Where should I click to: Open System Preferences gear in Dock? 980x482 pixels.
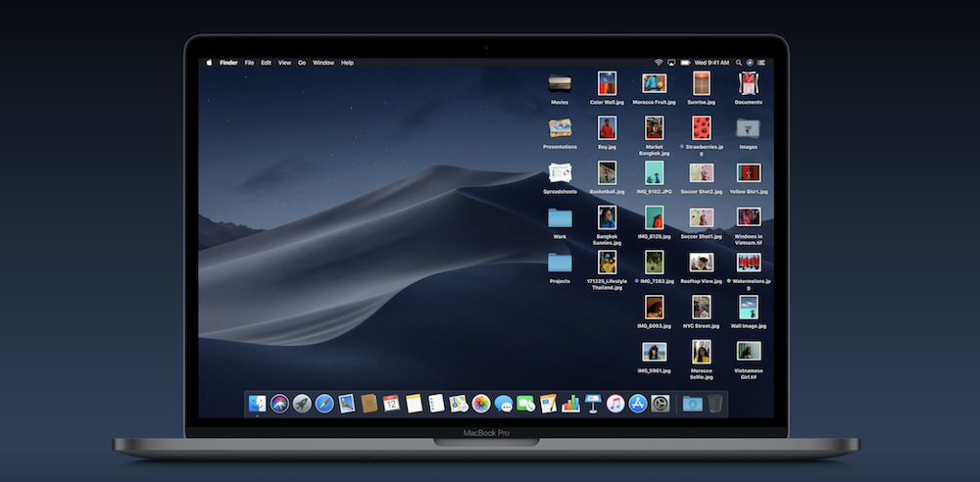(661, 404)
